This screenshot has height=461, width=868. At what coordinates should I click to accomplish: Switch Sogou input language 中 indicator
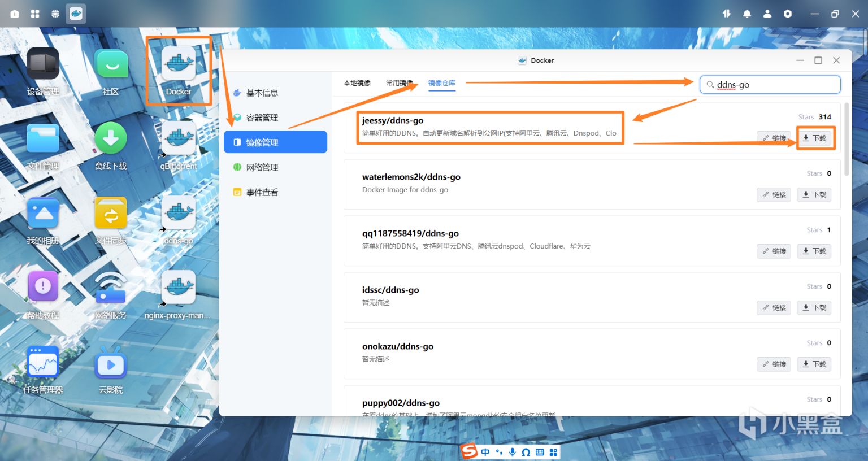[x=485, y=452]
